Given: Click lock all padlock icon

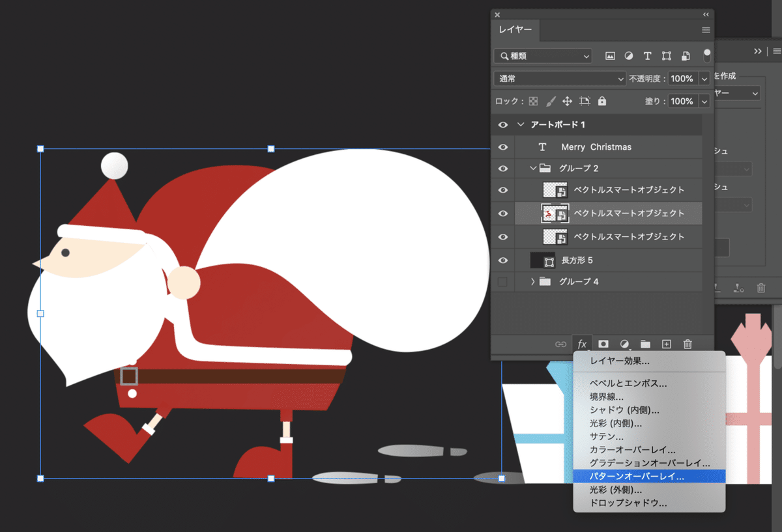Looking at the screenshot, I should [x=602, y=101].
